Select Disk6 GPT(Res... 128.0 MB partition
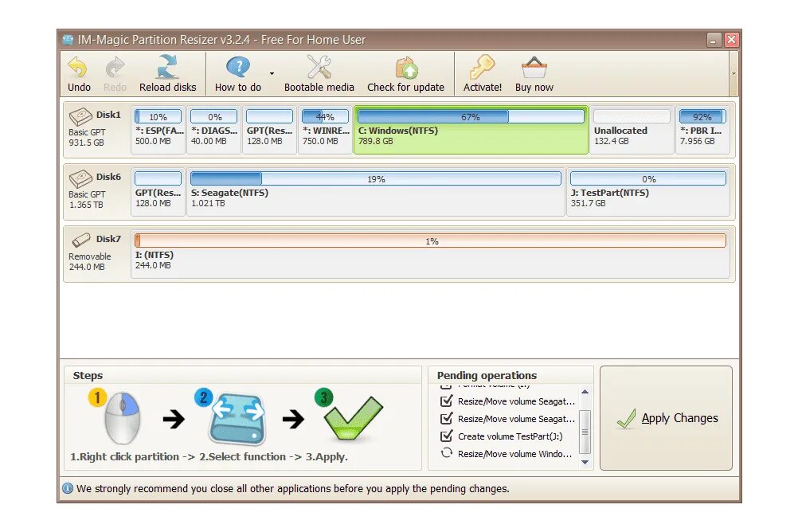The width and height of the screenshot is (798, 532). coord(158,192)
